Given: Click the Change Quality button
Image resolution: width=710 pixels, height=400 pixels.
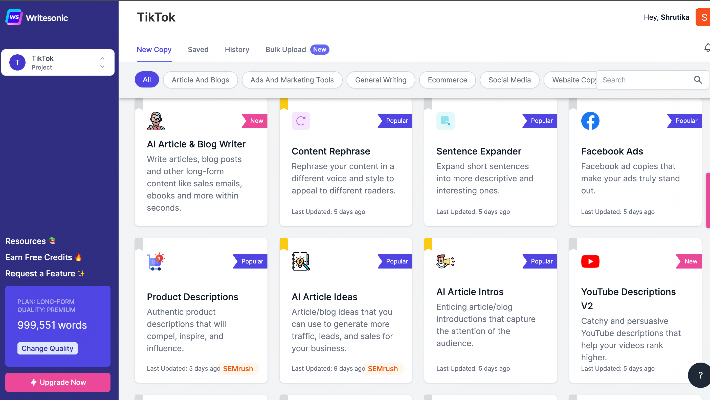Looking at the screenshot, I should (48, 348).
